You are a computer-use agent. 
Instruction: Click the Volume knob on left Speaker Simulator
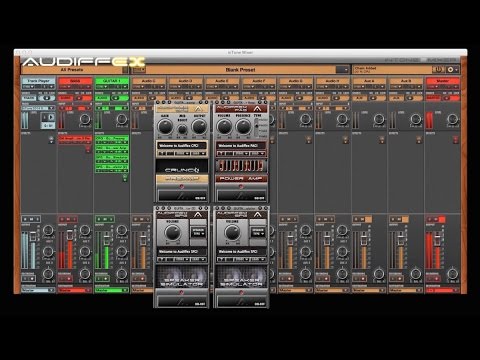coord(172,232)
